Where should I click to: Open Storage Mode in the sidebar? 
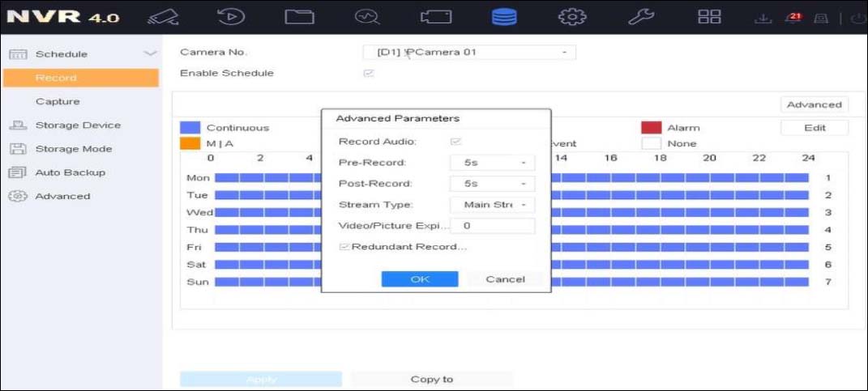pyautogui.click(x=74, y=149)
